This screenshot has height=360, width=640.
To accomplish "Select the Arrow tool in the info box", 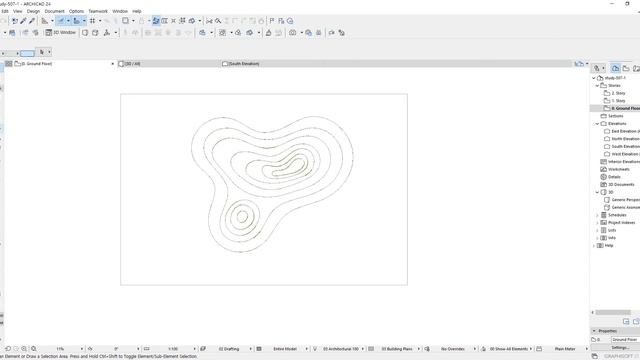I will point(42,52).
